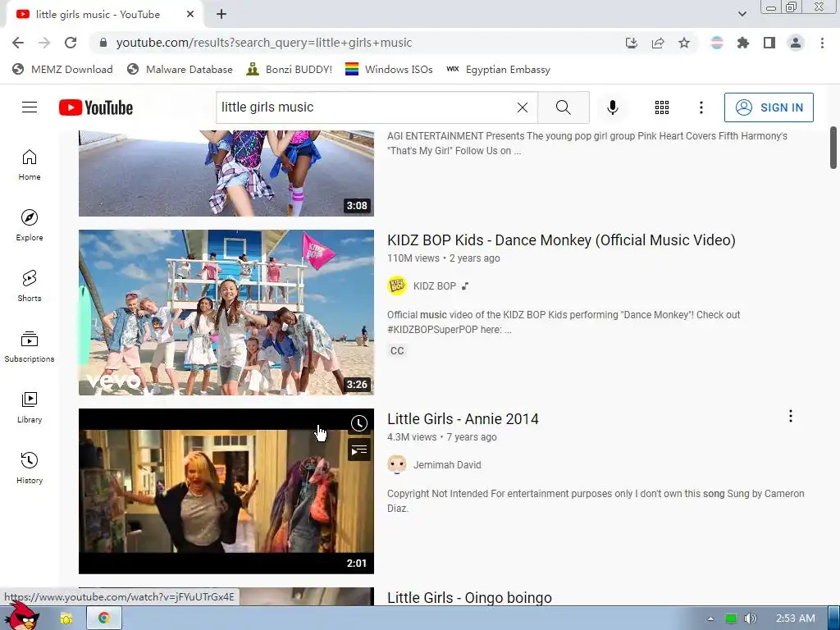840x630 pixels.
Task: Click the Chrome taskbar button
Action: tap(104, 619)
